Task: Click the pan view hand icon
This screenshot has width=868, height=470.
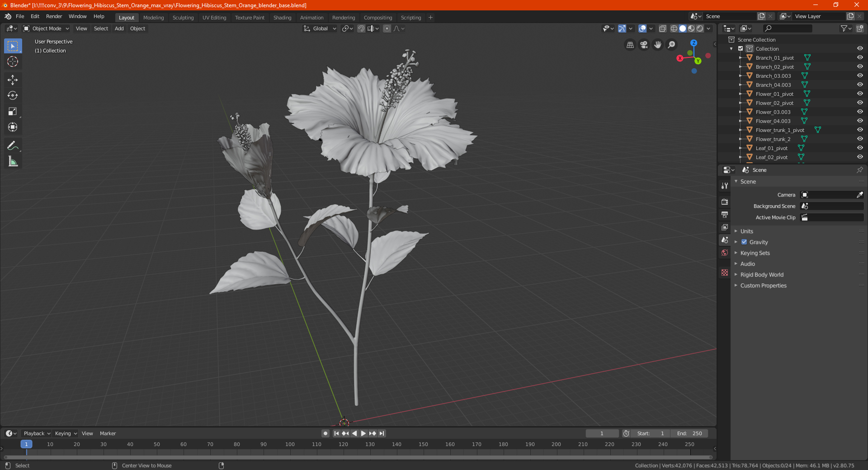Action: (658, 45)
